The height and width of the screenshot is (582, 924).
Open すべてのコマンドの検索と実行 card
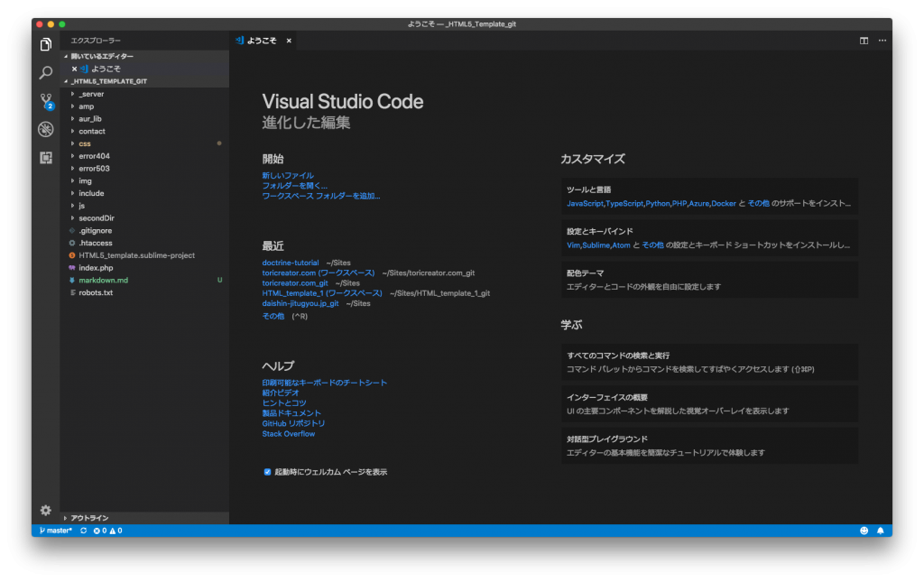click(709, 362)
